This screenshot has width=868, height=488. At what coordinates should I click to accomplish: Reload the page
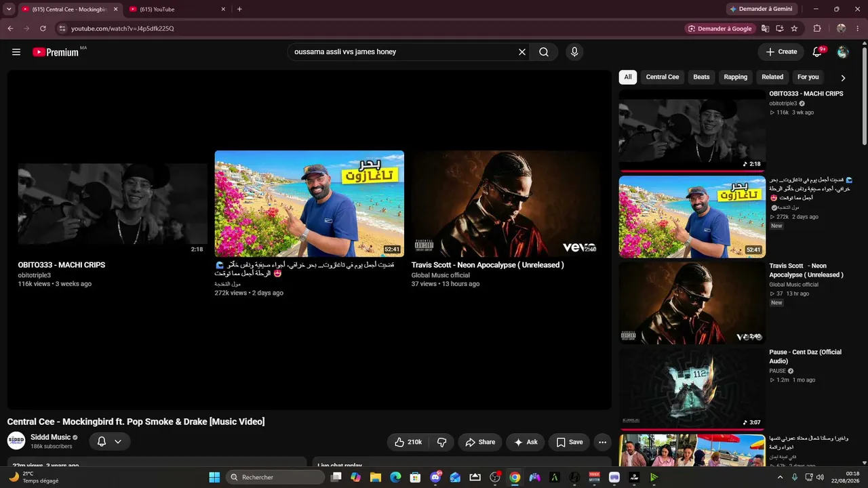coord(43,28)
